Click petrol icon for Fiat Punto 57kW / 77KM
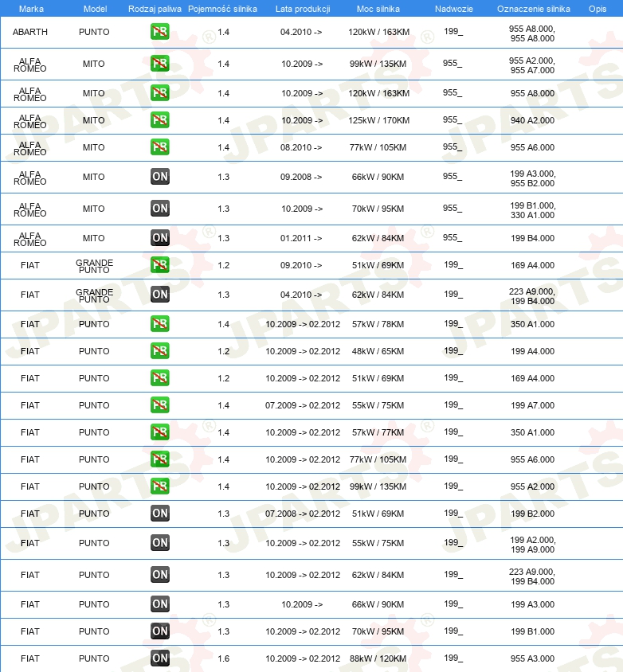 (160, 432)
